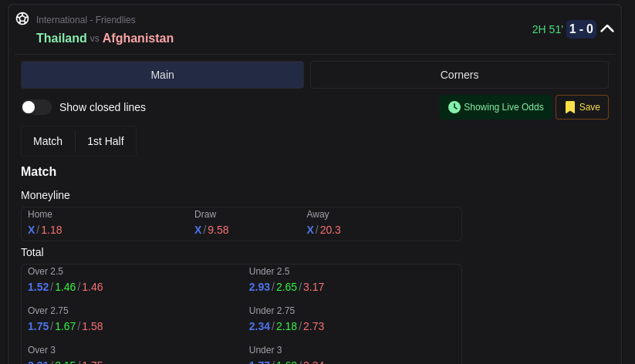Switch to the Main tab
Screen dimensions: 635x364
coord(162,75)
